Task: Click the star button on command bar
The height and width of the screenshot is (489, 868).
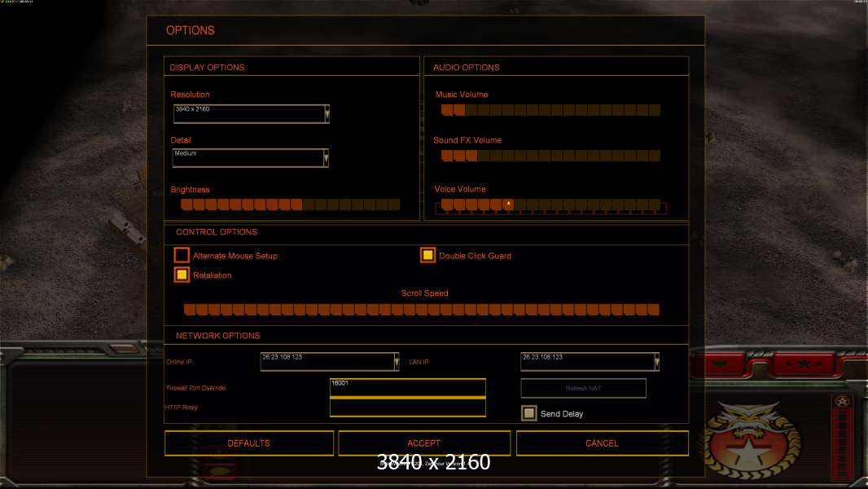Action: tap(804, 364)
